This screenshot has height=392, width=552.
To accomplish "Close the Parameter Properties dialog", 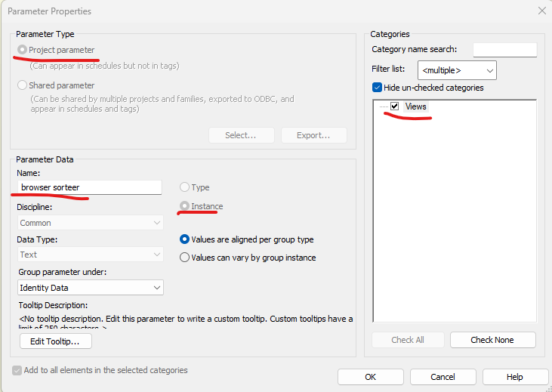I will 541,11.
